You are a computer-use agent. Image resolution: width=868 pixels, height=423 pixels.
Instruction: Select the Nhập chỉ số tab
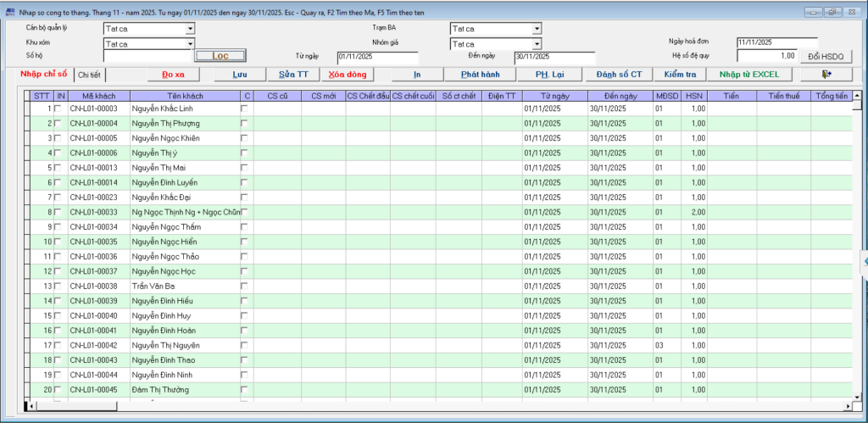(x=44, y=75)
